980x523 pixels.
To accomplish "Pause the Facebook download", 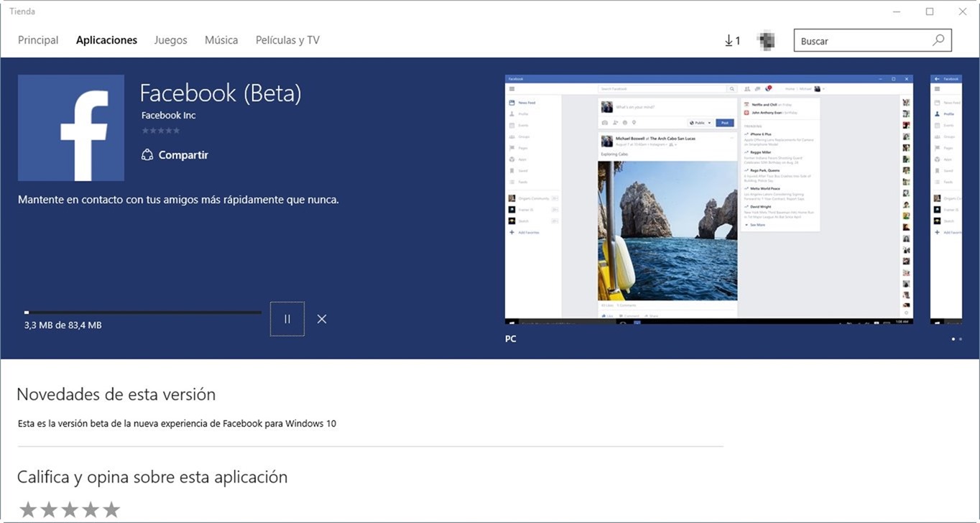I will tap(287, 319).
